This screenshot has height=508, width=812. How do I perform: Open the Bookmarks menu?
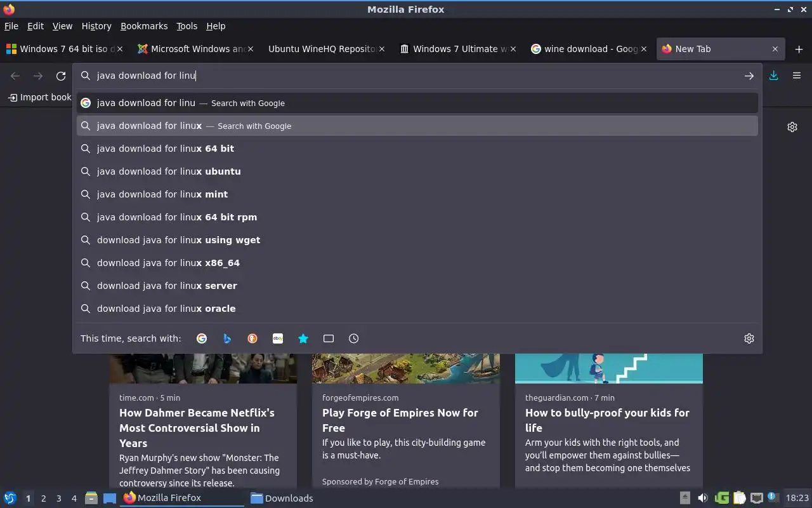click(x=144, y=26)
